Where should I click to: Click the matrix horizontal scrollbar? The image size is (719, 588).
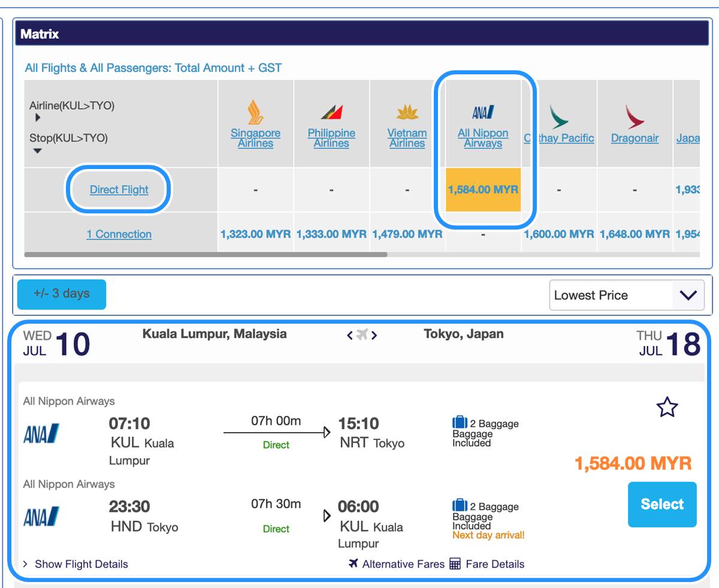coord(206,254)
